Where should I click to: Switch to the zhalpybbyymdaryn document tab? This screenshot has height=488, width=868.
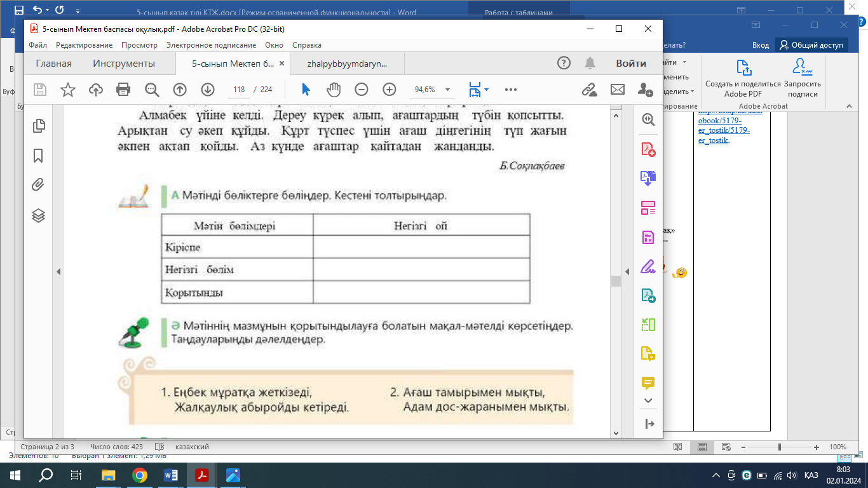(347, 64)
